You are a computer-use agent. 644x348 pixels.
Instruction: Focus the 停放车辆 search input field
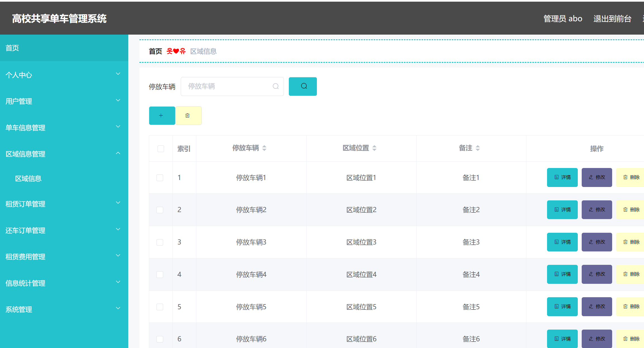click(x=229, y=87)
